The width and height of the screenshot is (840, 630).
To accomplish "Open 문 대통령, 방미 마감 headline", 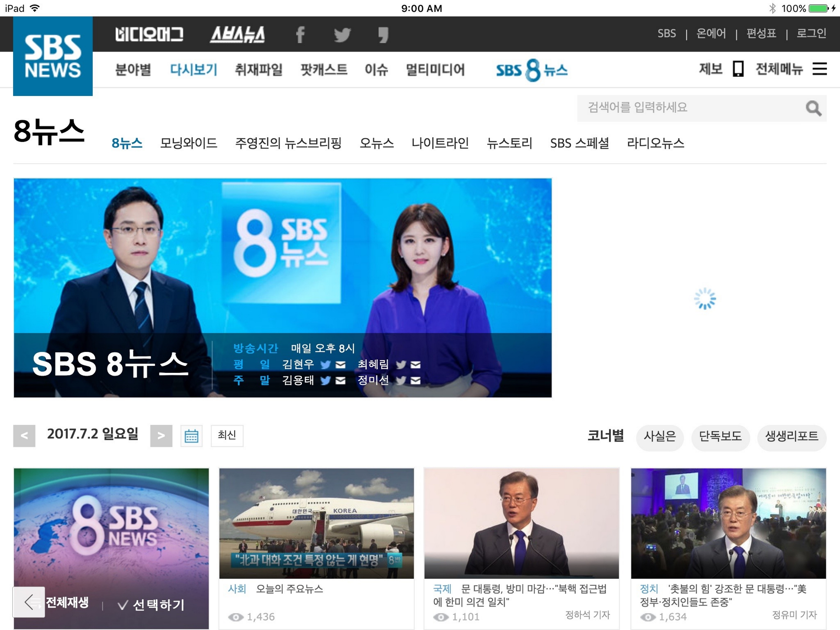I will point(520,596).
